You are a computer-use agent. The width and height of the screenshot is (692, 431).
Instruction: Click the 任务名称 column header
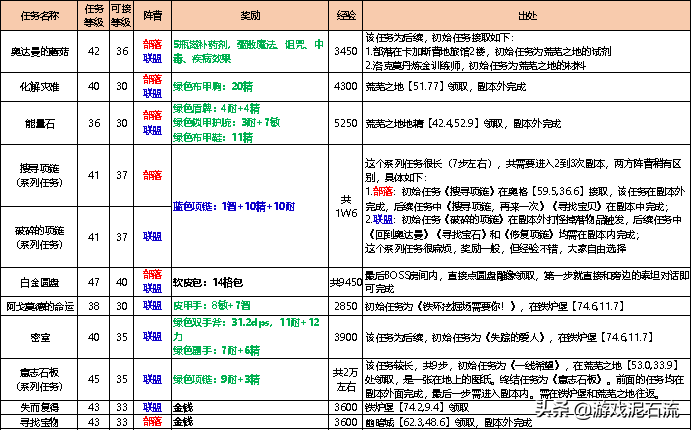point(39,16)
